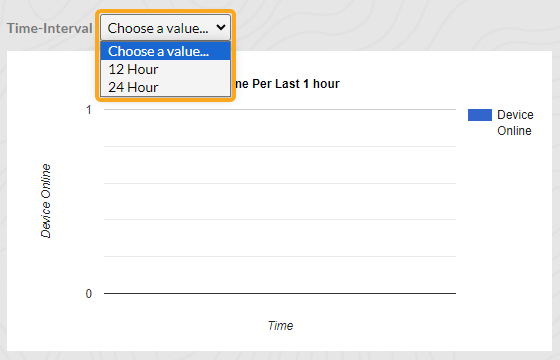Image resolution: width=560 pixels, height=360 pixels.
Task: Click the Time-Interval label text
Action: [50, 28]
